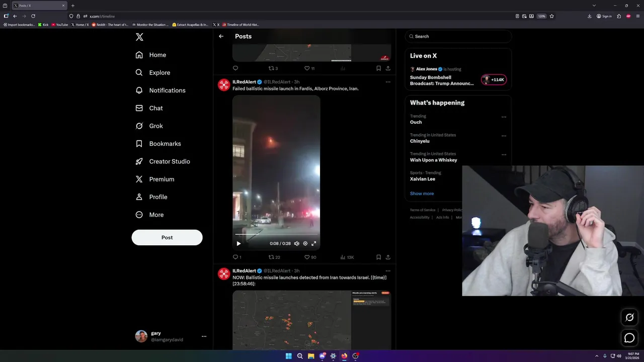Repost the top post showing 3 reposts
The height and width of the screenshot is (362, 644).
(x=273, y=68)
